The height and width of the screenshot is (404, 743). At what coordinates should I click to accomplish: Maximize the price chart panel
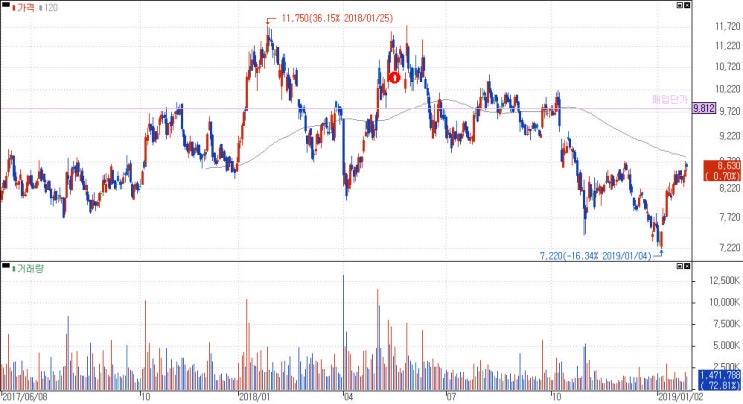coord(680,5)
